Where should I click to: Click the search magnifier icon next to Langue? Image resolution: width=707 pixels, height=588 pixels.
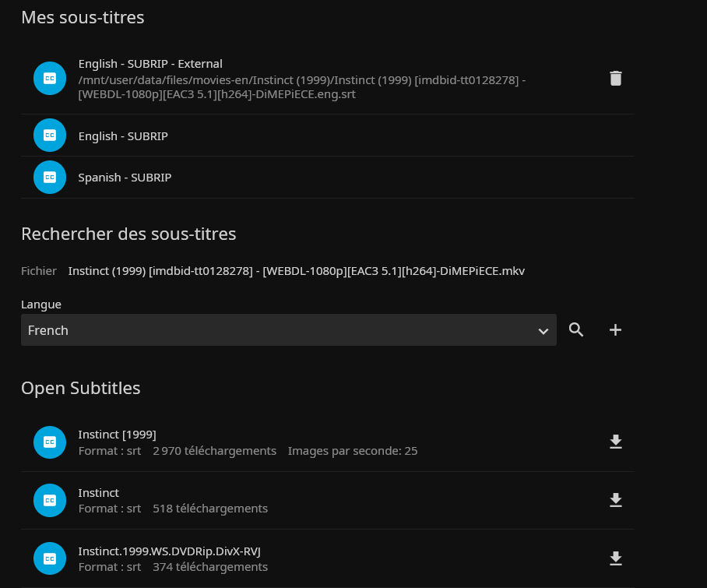tap(576, 330)
